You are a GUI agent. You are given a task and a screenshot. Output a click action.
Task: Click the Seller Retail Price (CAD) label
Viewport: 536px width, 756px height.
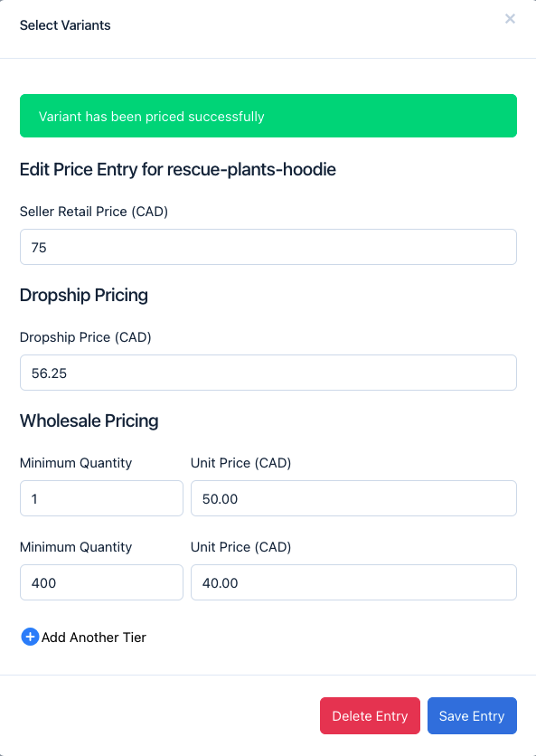[x=94, y=212]
